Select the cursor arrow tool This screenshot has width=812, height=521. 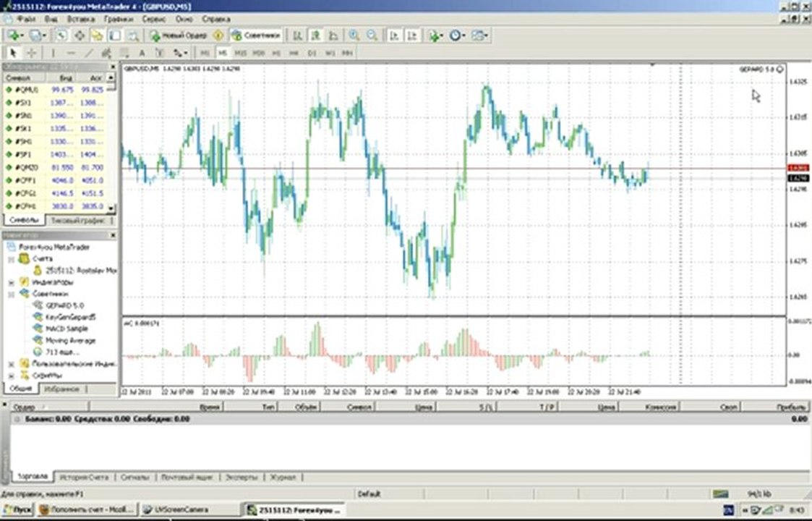click(x=14, y=52)
